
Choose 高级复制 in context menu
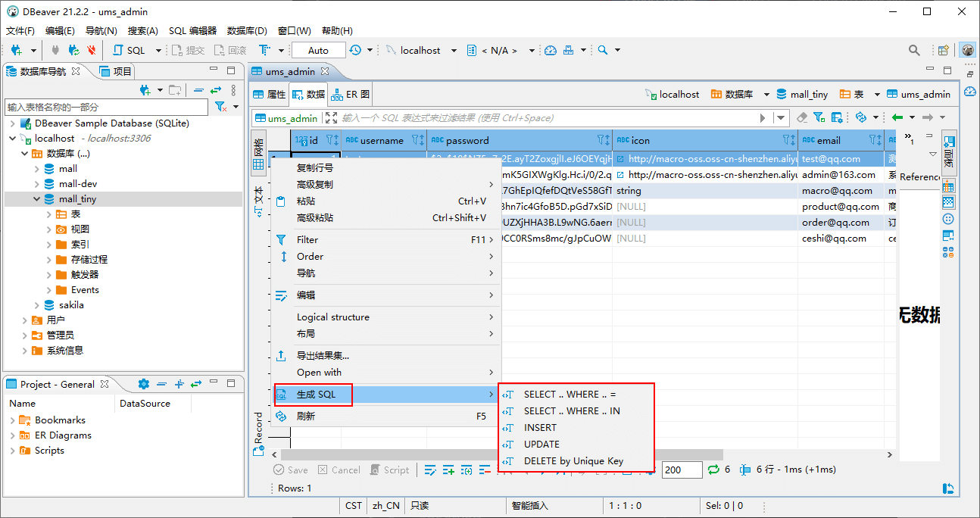coord(386,184)
